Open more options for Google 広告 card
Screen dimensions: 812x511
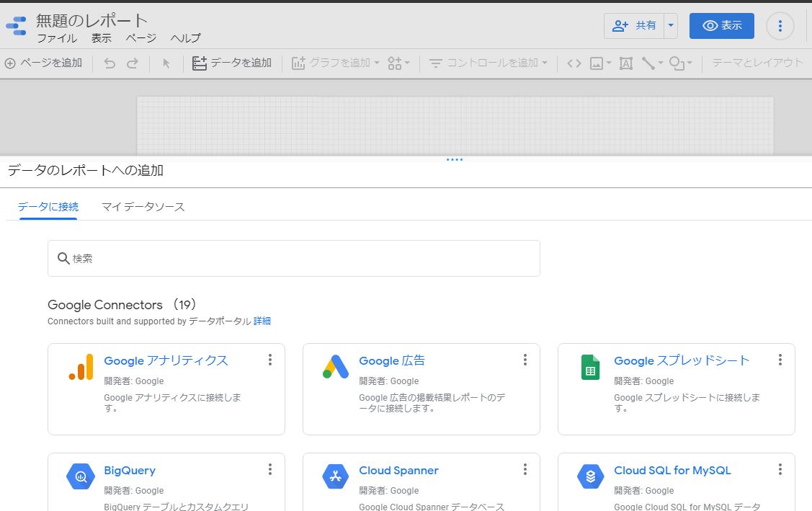point(525,360)
